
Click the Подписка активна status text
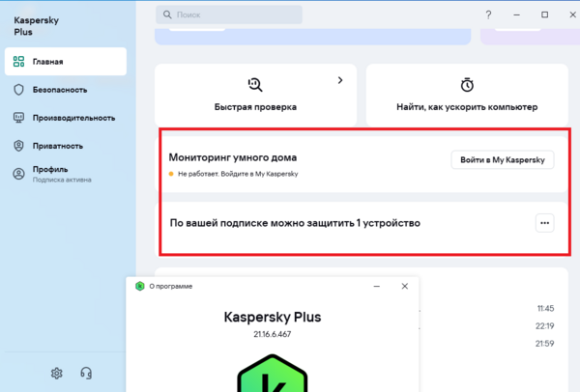pyautogui.click(x=62, y=180)
